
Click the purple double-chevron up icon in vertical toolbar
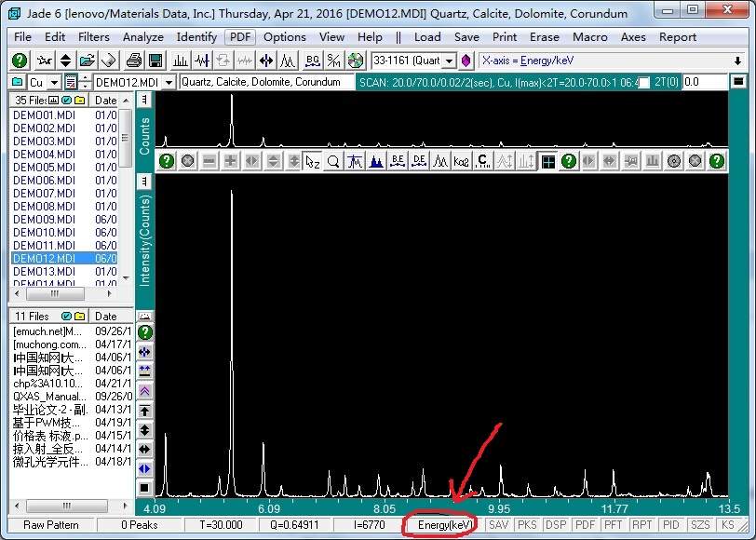(144, 391)
